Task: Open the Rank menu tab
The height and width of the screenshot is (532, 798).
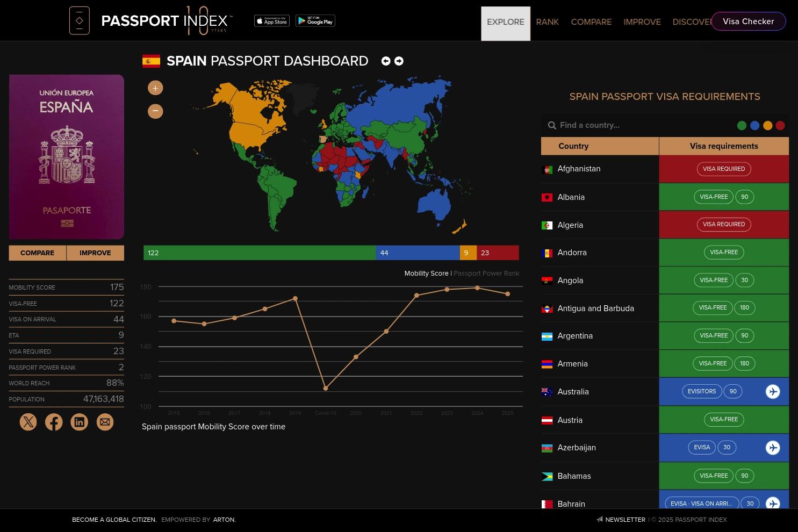Action: click(x=548, y=22)
